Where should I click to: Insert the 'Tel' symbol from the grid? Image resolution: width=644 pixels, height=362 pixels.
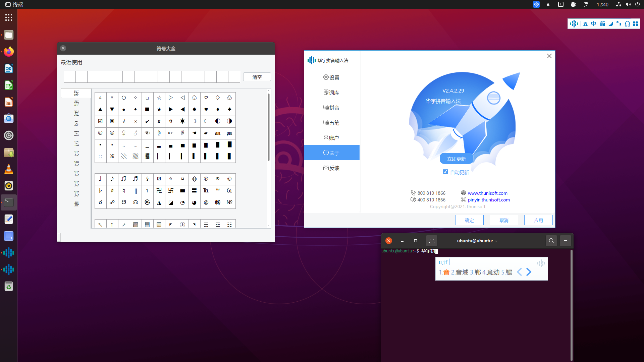pyautogui.click(x=206, y=191)
